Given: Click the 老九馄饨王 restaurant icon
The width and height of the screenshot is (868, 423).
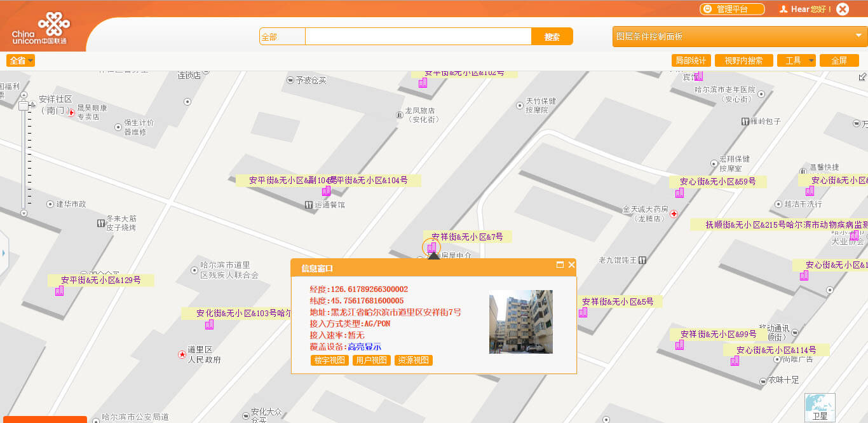Looking at the screenshot, I should (x=642, y=260).
